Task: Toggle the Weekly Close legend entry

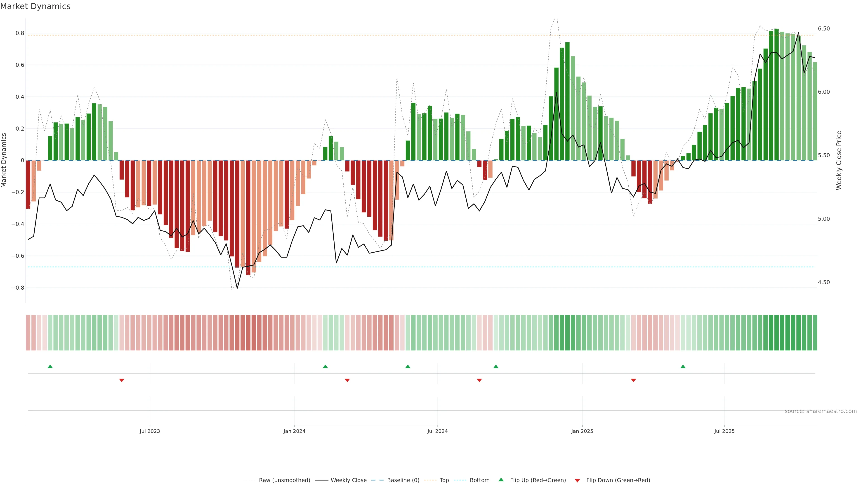Action: tap(348, 480)
